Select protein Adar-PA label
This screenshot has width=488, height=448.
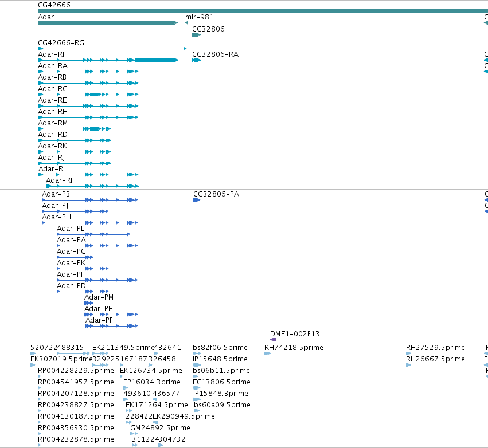71,240
